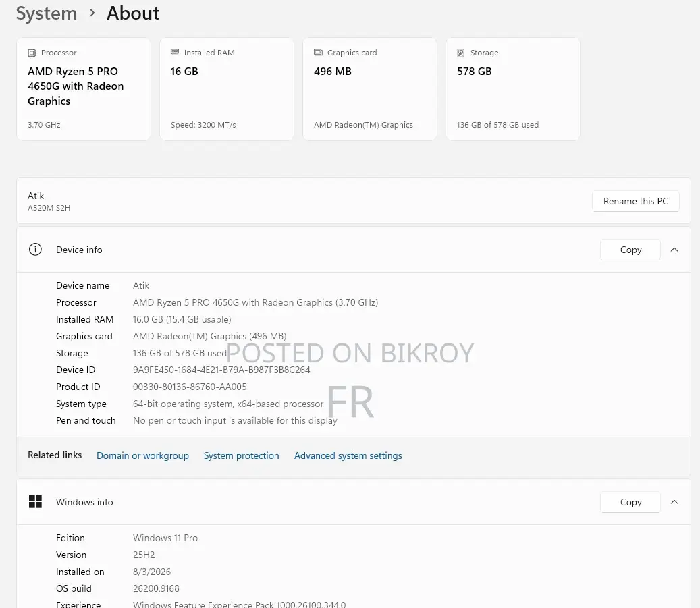Click the Pen and touch value text
This screenshot has width=700, height=608.
click(x=235, y=421)
